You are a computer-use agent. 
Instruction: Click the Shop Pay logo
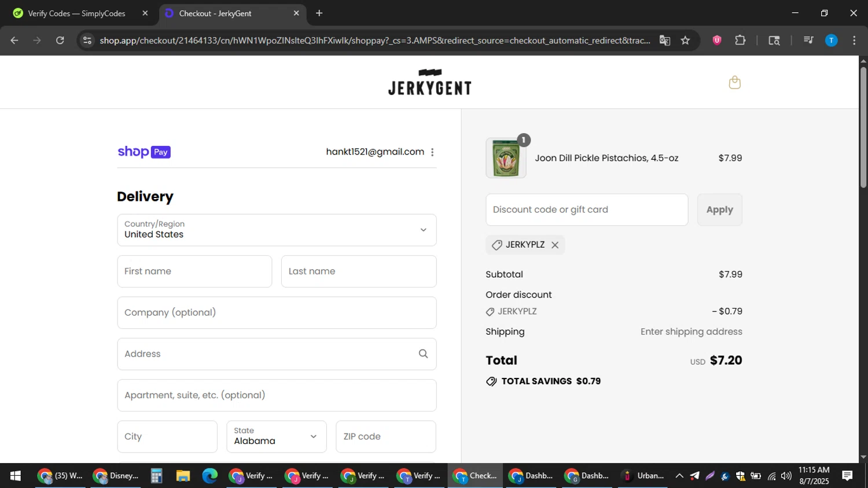(x=144, y=152)
